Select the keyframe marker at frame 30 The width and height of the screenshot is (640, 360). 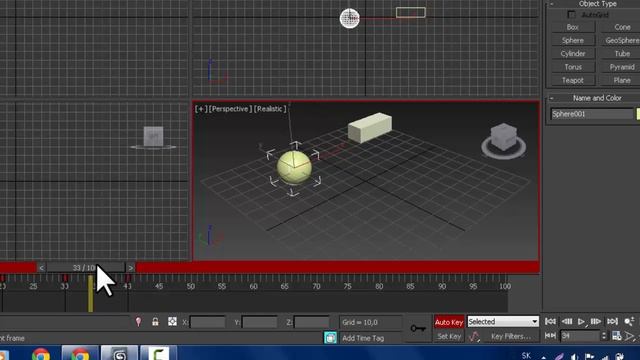pos(65,278)
